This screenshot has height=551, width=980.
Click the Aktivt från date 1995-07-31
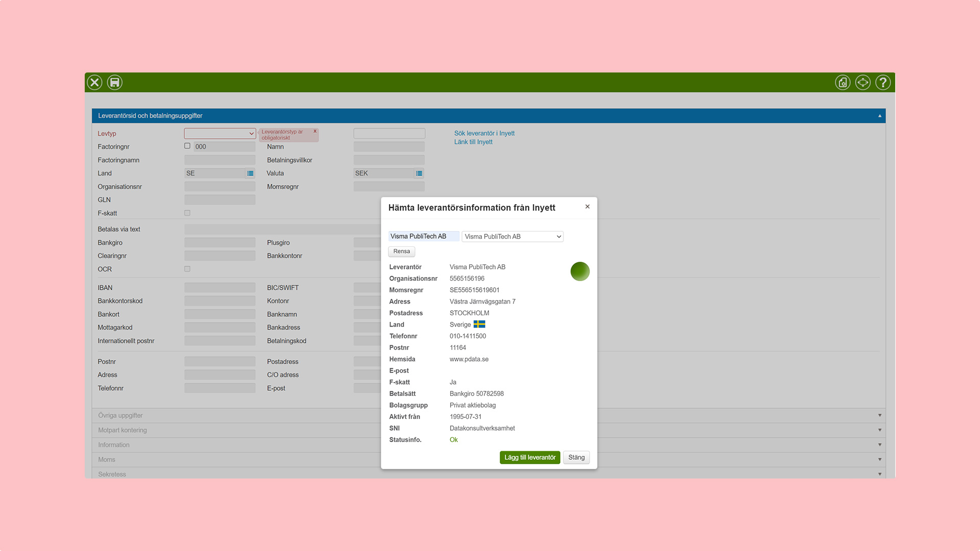(x=465, y=417)
